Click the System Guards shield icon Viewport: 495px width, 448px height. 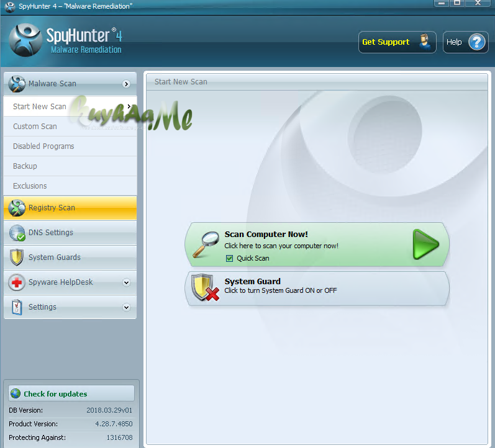16,258
